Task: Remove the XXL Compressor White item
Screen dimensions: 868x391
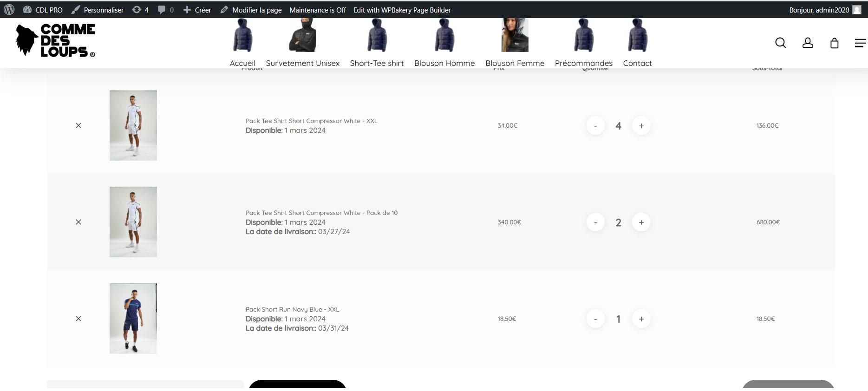Action: [78, 125]
